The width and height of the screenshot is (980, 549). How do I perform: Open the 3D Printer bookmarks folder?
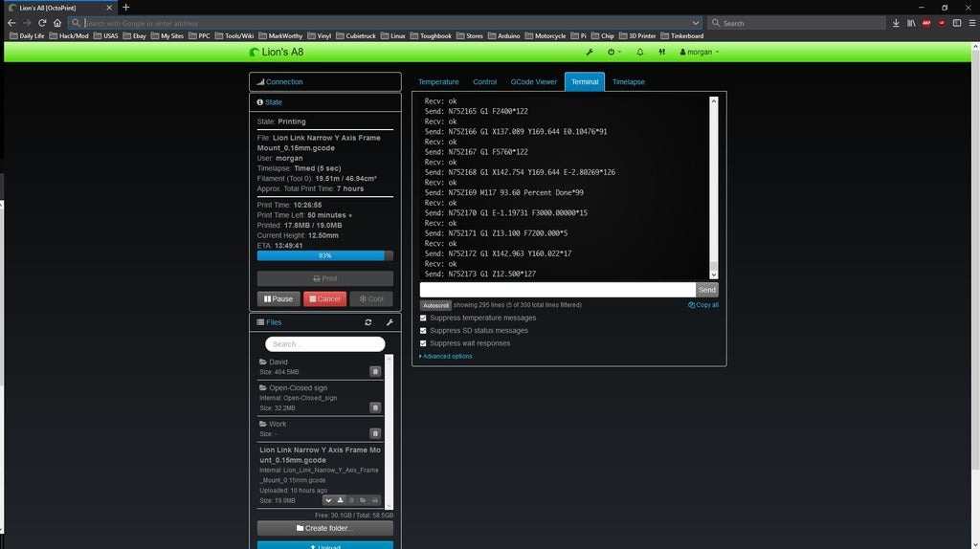(x=636, y=36)
